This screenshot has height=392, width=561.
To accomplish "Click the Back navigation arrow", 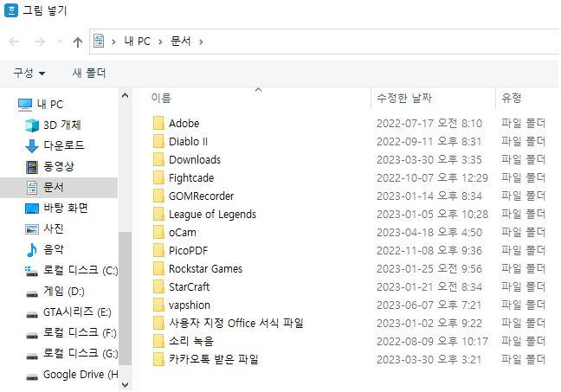I will (x=14, y=42).
